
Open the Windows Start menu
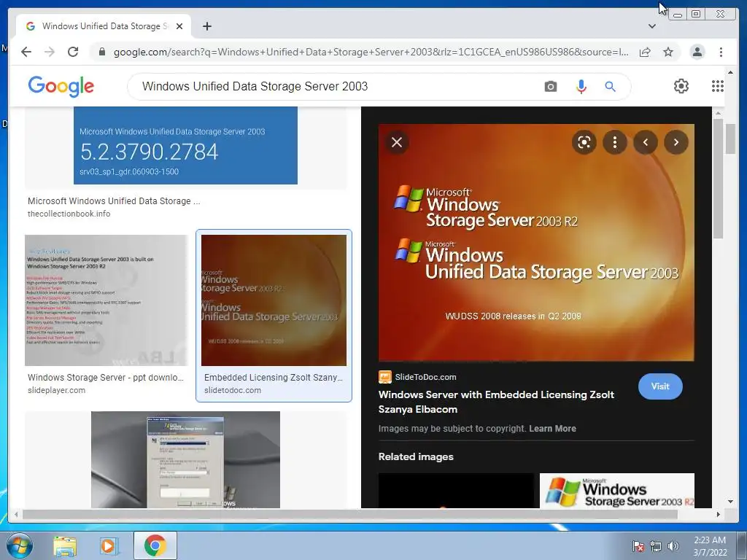[19, 545]
